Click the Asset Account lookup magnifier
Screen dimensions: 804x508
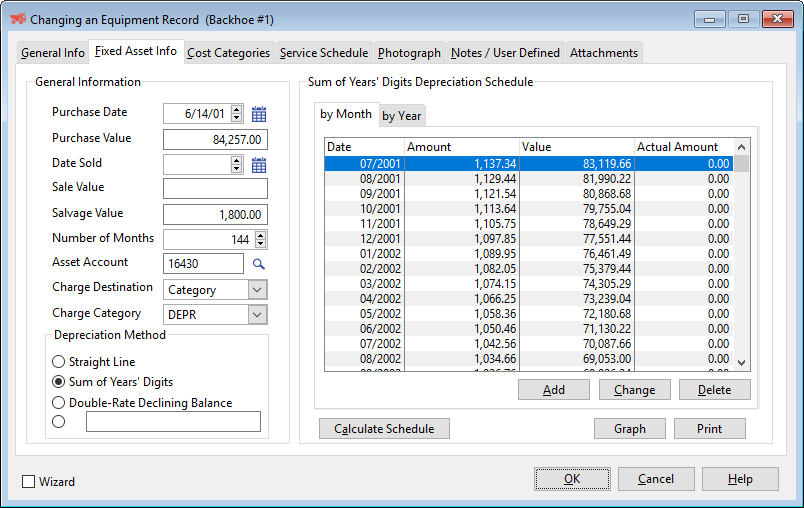coord(258,264)
